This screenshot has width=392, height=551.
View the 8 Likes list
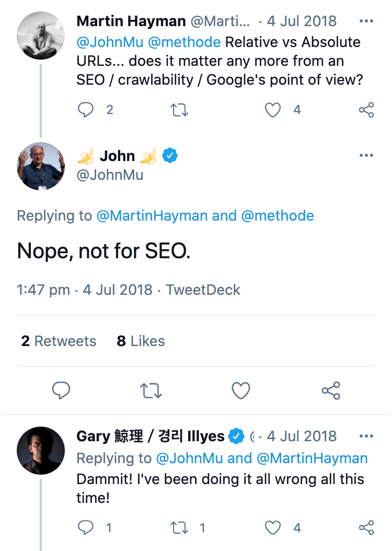coord(141,341)
